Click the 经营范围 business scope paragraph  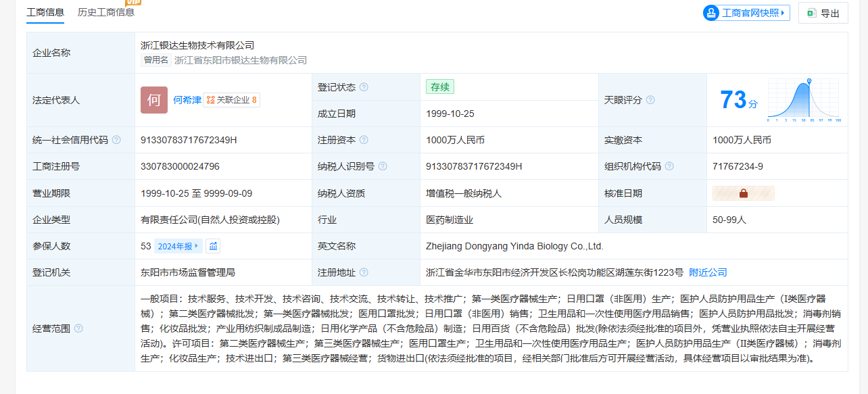tap(491, 328)
